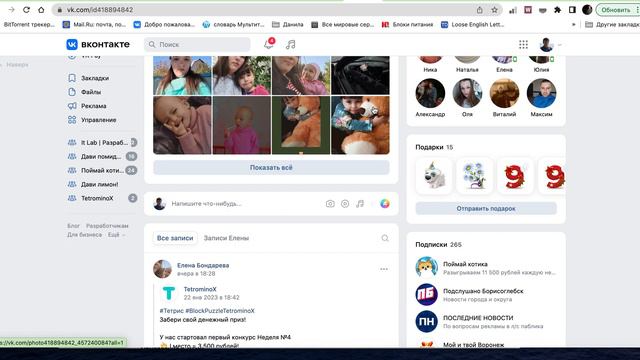The image size is (640, 360).
Task: Open Для бизнеса footer link
Action: 84,235
